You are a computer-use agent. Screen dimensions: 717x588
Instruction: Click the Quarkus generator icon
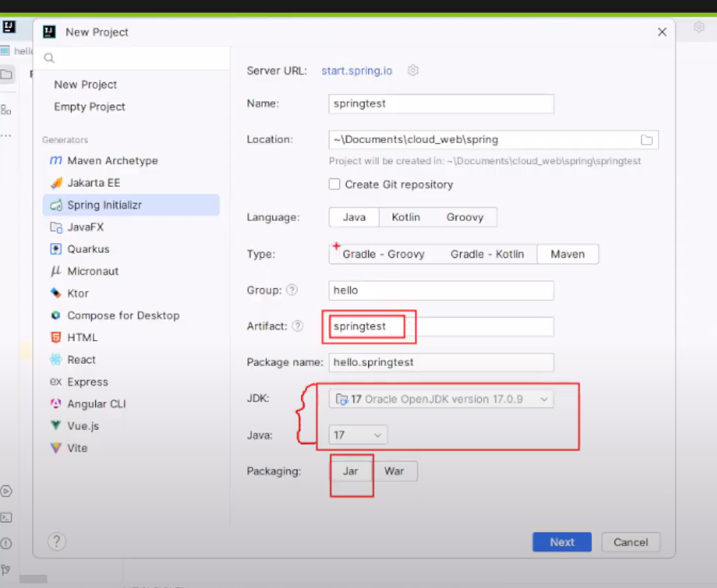(x=56, y=249)
